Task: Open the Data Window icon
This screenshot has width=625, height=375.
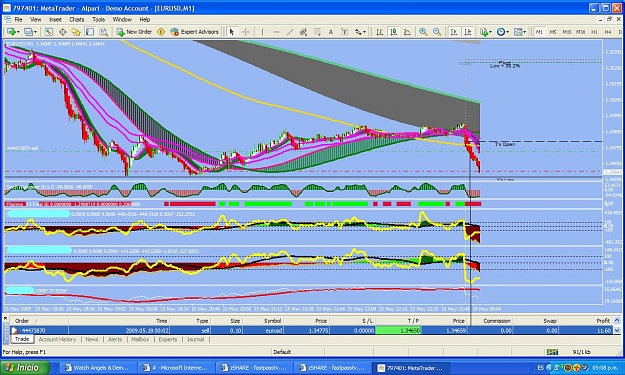Action: [63, 32]
